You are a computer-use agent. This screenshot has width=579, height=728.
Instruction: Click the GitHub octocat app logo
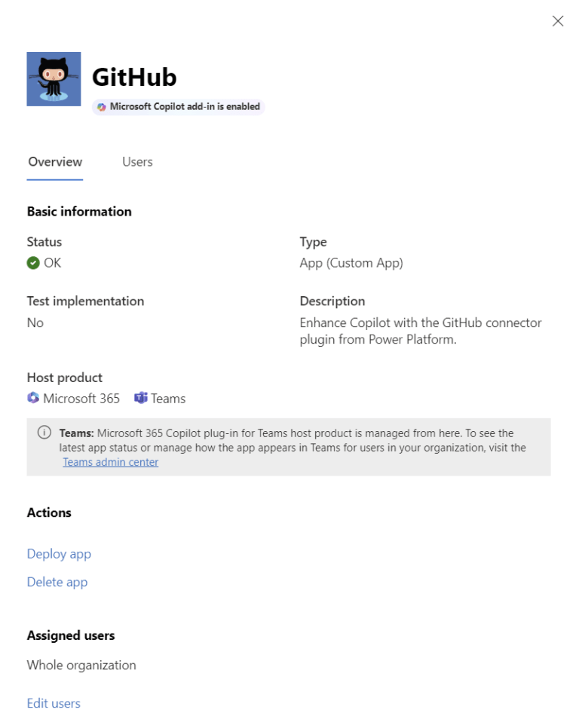(53, 78)
